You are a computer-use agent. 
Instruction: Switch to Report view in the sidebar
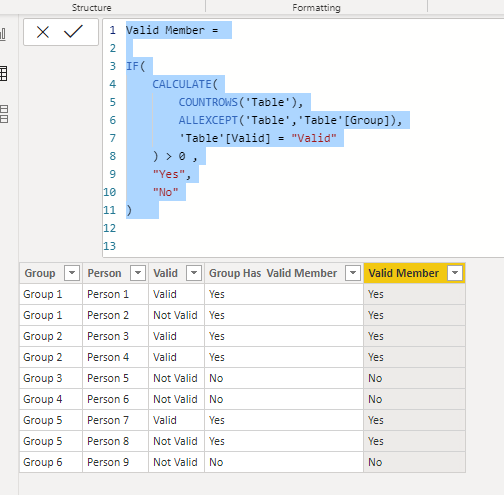point(3,34)
